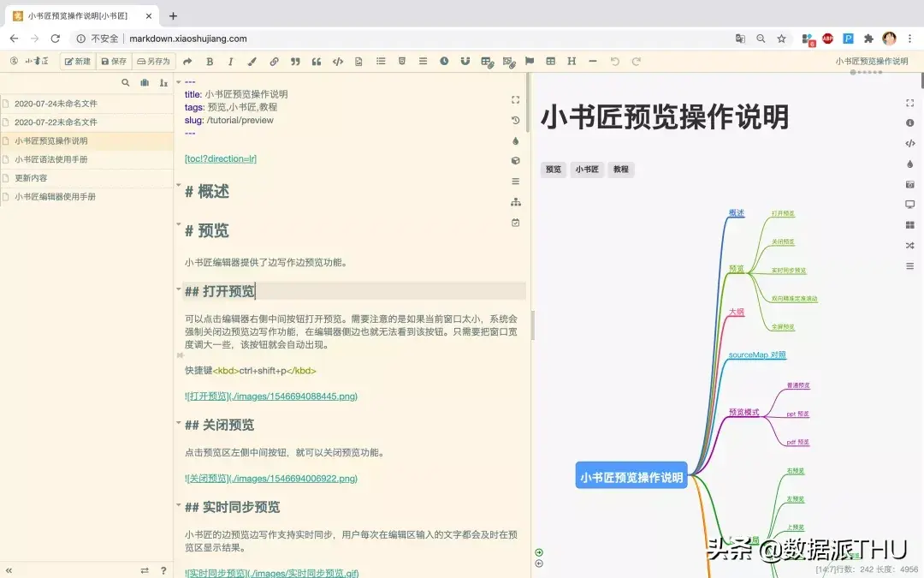Reload the page with browser refresh button
Screen dimensions: 924x578
pos(56,39)
